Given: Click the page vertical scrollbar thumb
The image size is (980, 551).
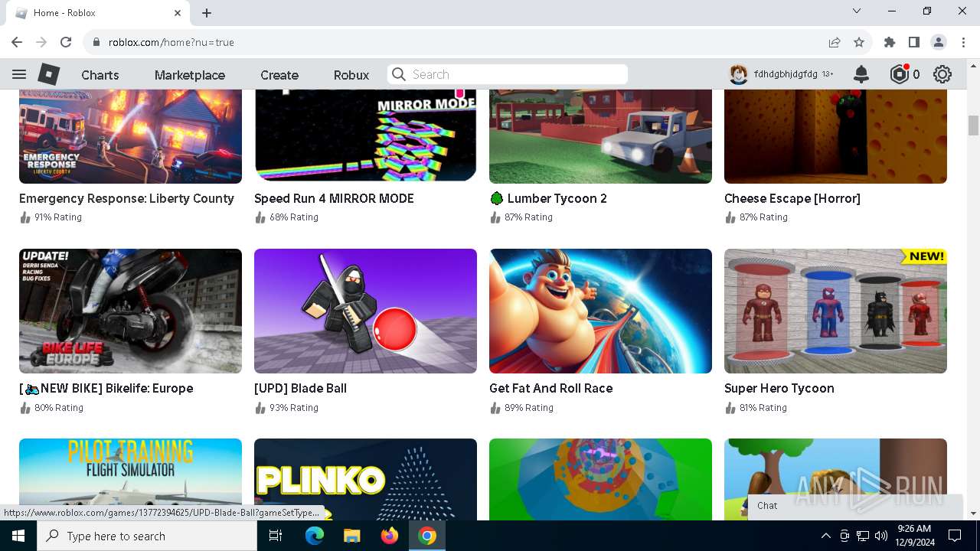Looking at the screenshot, I should pyautogui.click(x=973, y=126).
